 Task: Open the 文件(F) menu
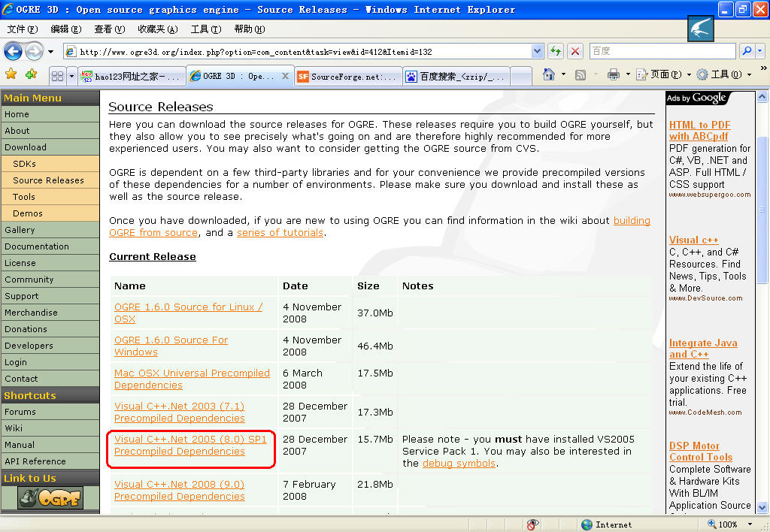[22, 29]
